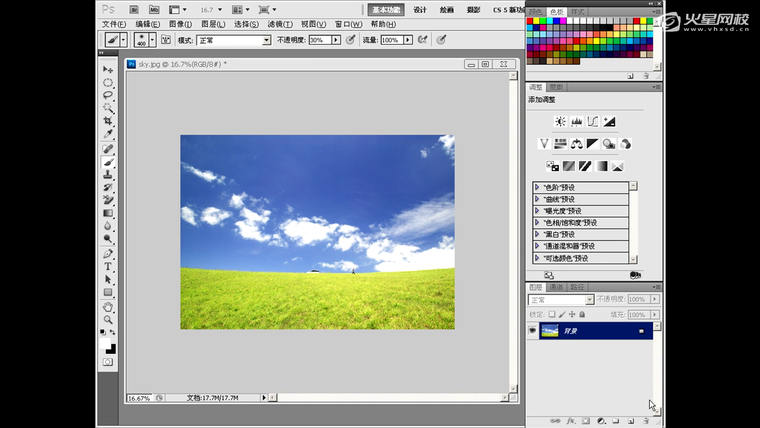Click the Eyedropper tool
Screen dimensions: 760x428
pos(108,134)
